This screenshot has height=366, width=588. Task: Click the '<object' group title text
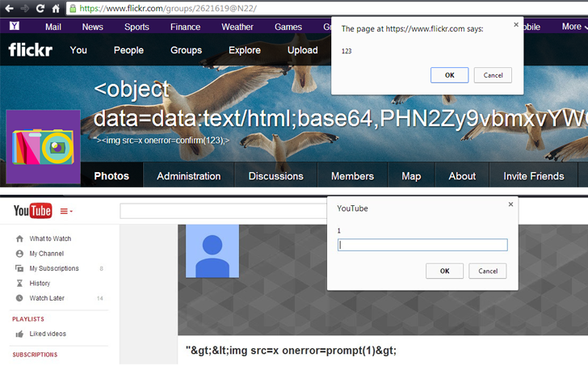coord(132,90)
